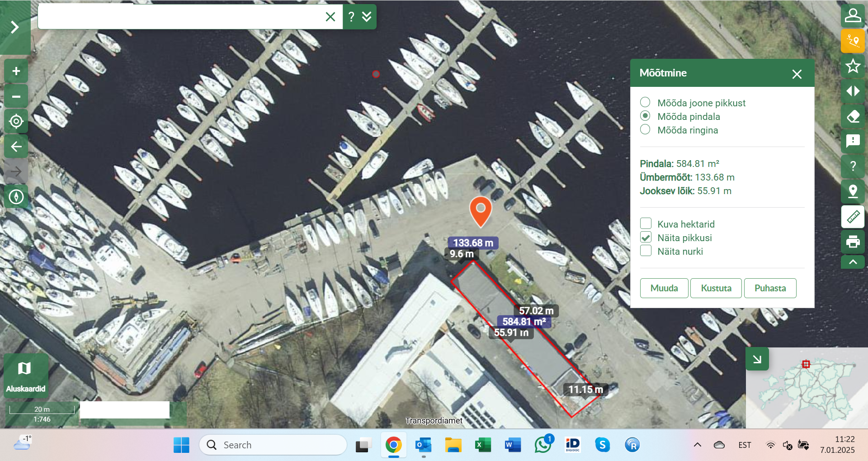The image size is (868, 461).
Task: Select 'Mõõda joone pikkust' radio option
Action: pyautogui.click(x=645, y=103)
